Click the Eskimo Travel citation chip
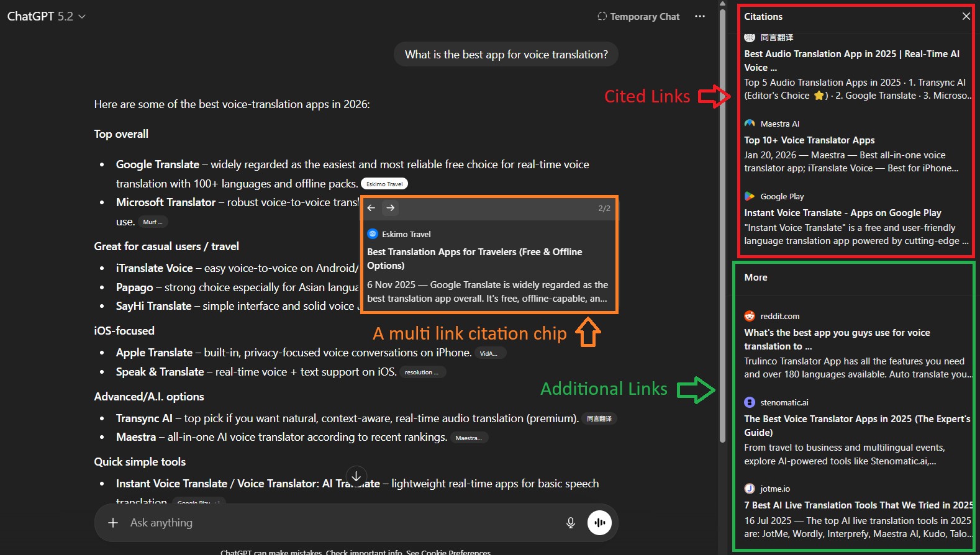Image resolution: width=980 pixels, height=555 pixels. 384,184
